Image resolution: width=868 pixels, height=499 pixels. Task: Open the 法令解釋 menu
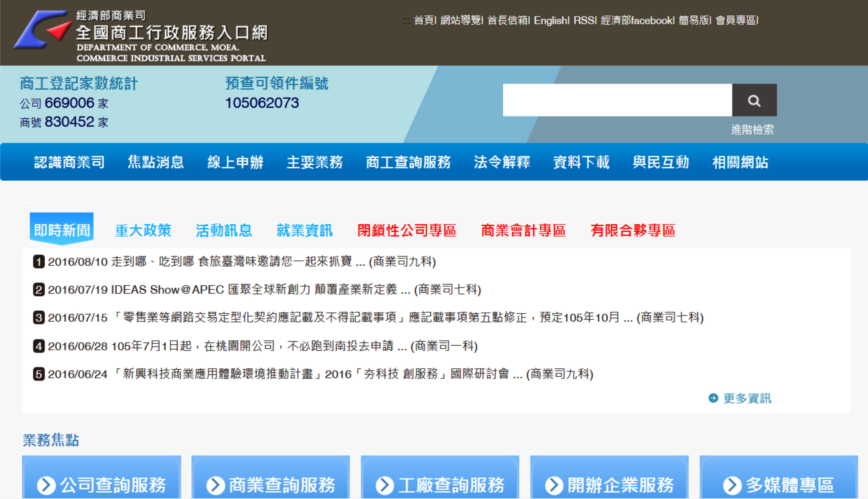[x=502, y=162]
